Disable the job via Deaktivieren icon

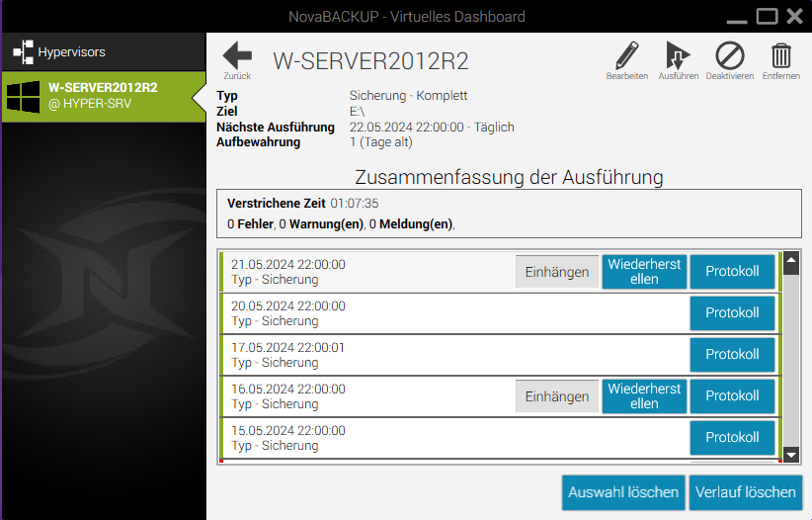[x=730, y=56]
